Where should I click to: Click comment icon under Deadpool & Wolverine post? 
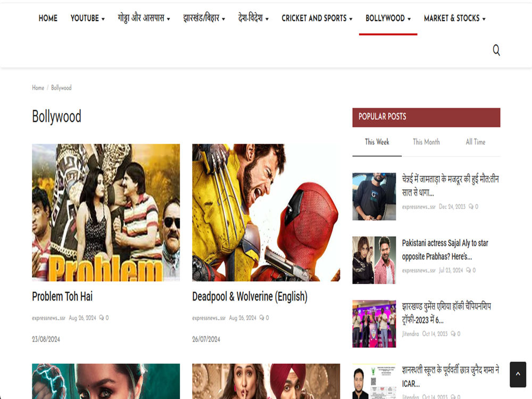pos(262,318)
